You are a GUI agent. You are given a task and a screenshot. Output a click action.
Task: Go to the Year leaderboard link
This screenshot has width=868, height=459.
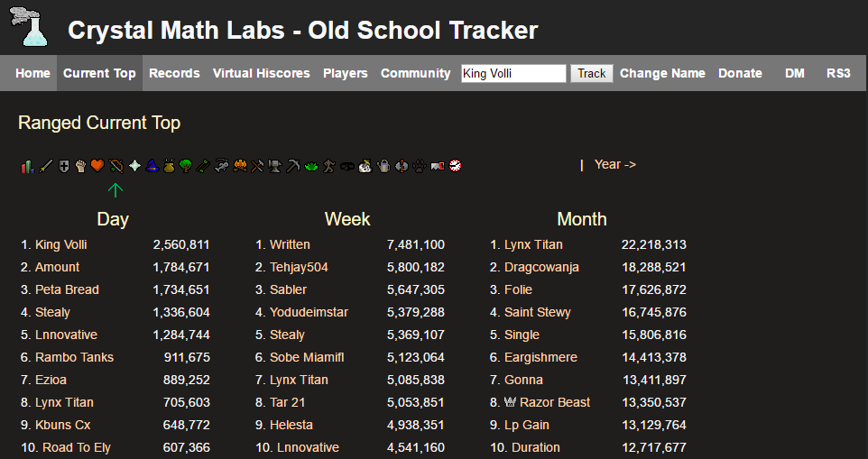pyautogui.click(x=615, y=164)
